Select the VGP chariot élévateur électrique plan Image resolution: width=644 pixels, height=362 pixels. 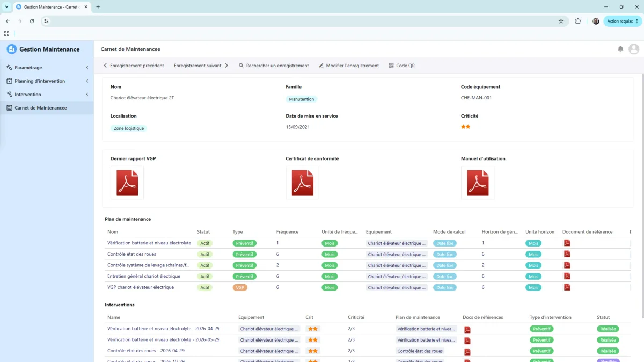tap(141, 287)
